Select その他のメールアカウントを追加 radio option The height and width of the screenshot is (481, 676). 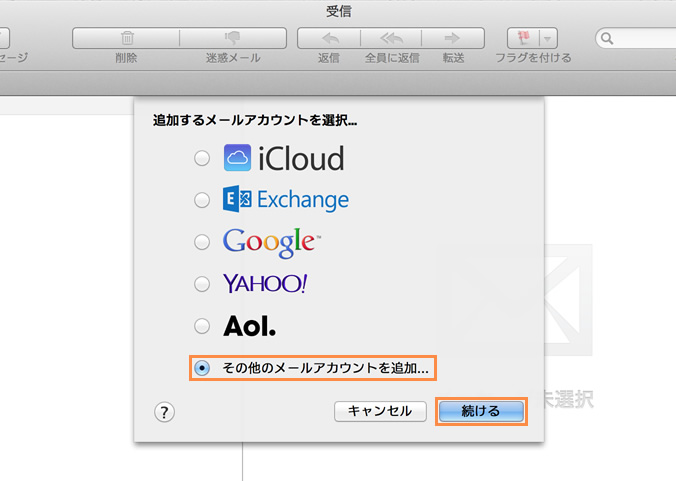202,369
